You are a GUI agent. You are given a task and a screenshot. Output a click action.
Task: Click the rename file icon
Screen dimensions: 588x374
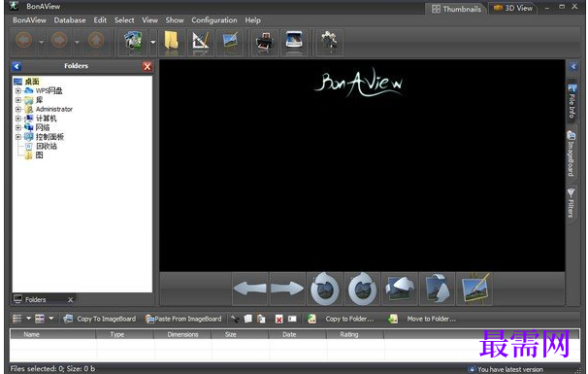click(292, 319)
